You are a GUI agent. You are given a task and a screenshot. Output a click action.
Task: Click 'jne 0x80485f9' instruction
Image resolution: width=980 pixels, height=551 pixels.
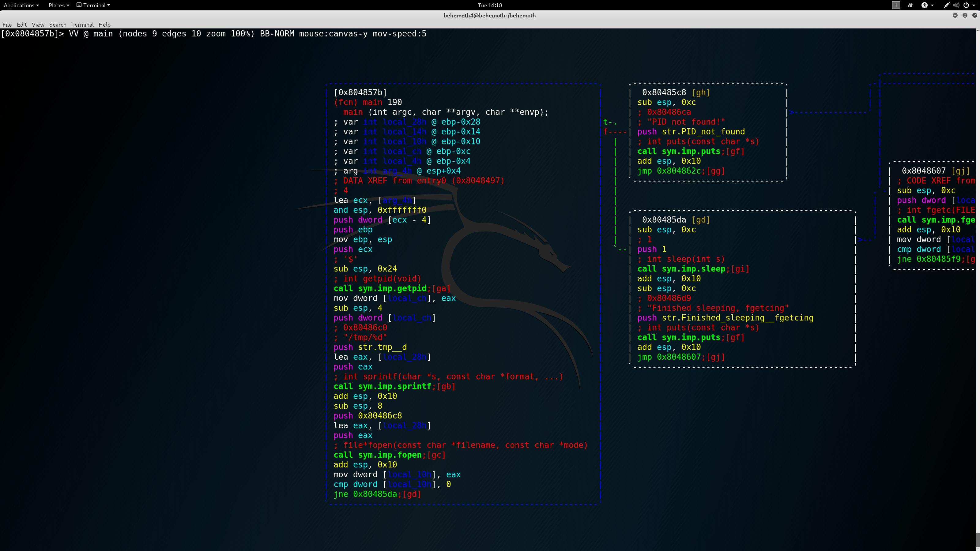pyautogui.click(x=937, y=259)
